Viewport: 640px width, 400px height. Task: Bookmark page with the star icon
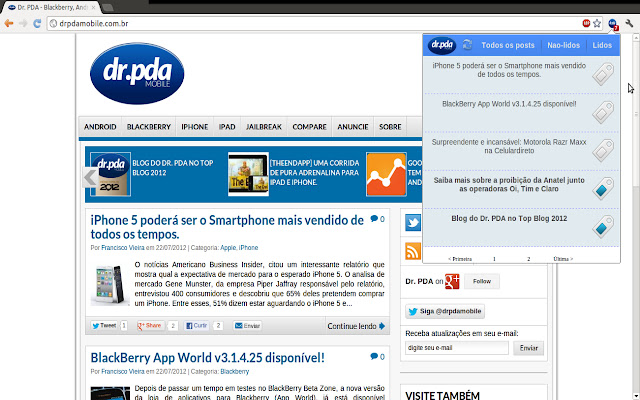coord(597,23)
